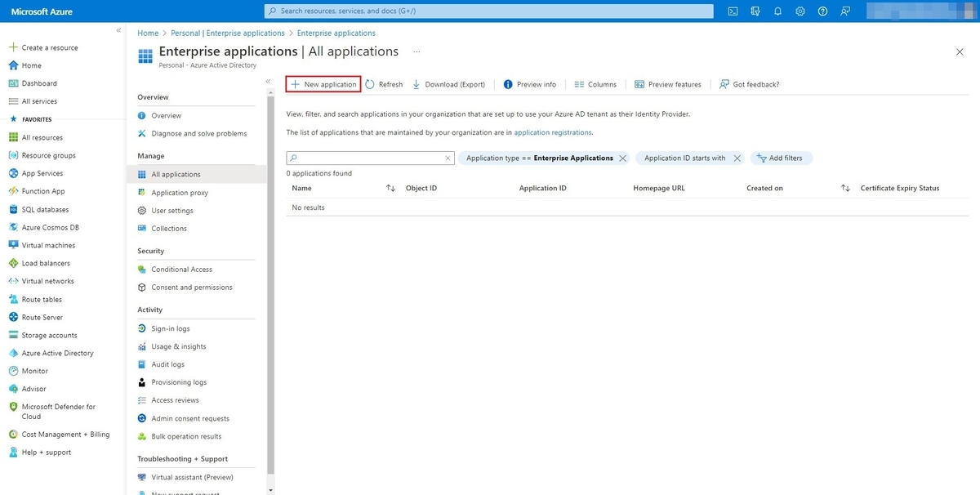Sort by Name column arrows
Image resolution: width=980 pixels, height=495 pixels.
tap(390, 189)
